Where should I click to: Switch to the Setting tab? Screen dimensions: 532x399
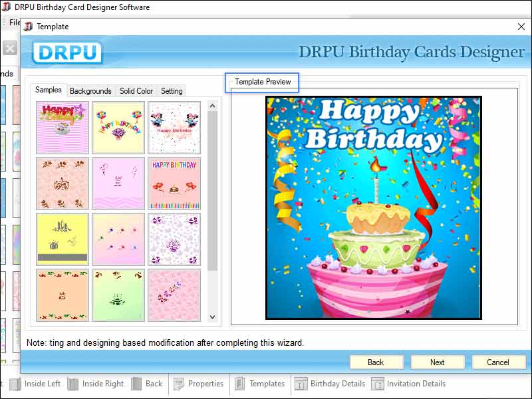tap(172, 91)
